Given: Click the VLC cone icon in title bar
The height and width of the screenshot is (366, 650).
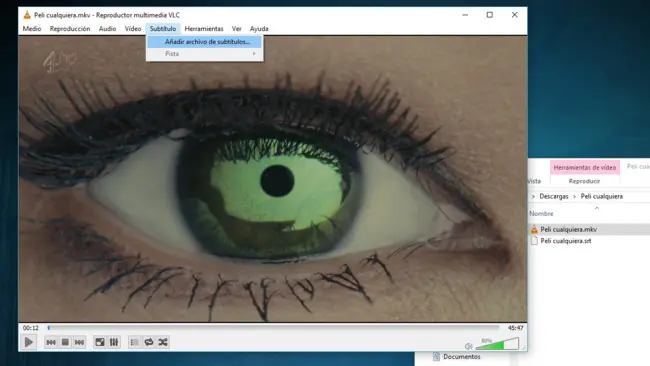Looking at the screenshot, I should [x=27, y=15].
